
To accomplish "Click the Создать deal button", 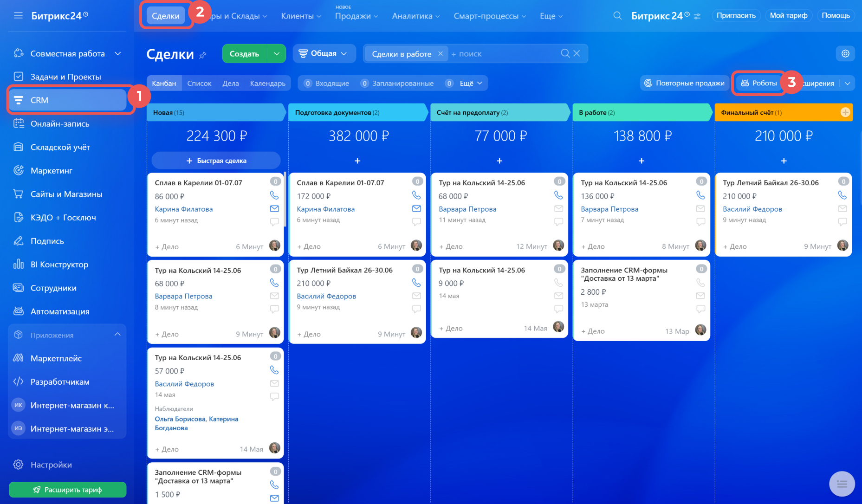I will [x=245, y=54].
